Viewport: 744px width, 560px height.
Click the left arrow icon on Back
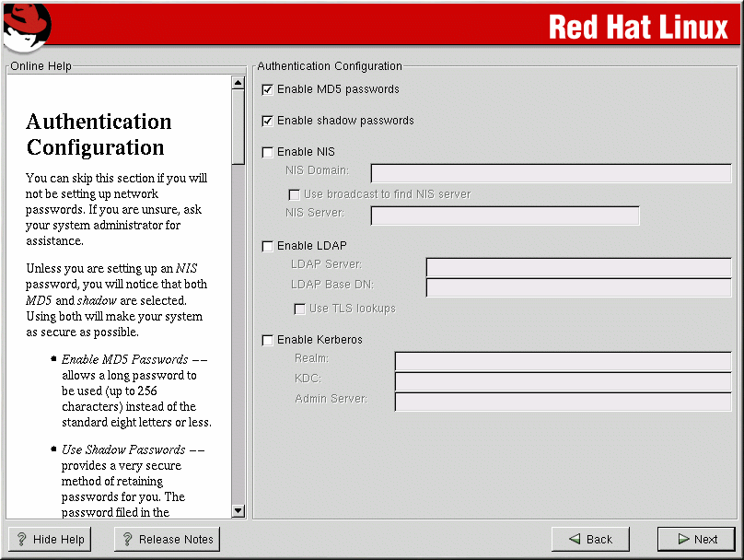click(x=575, y=540)
